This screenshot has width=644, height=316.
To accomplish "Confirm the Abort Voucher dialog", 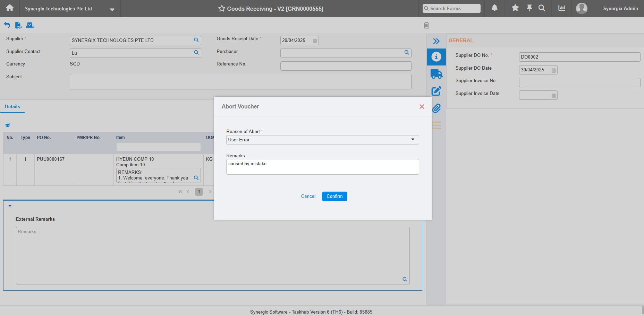I will (334, 196).
